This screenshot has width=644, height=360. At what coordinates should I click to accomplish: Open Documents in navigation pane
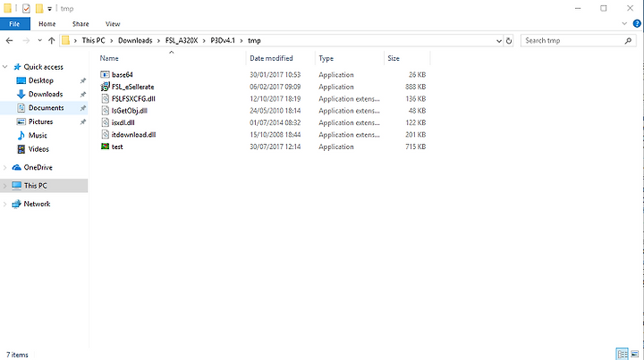point(46,108)
